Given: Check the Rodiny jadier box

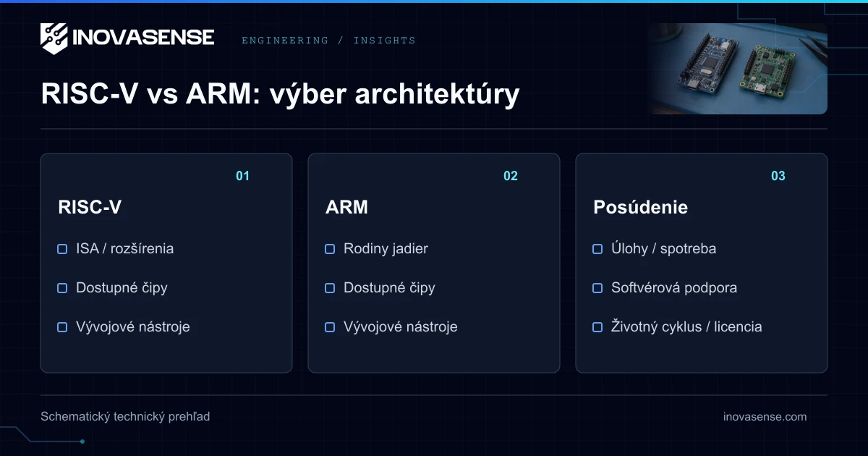Looking at the screenshot, I should pyautogui.click(x=330, y=249).
